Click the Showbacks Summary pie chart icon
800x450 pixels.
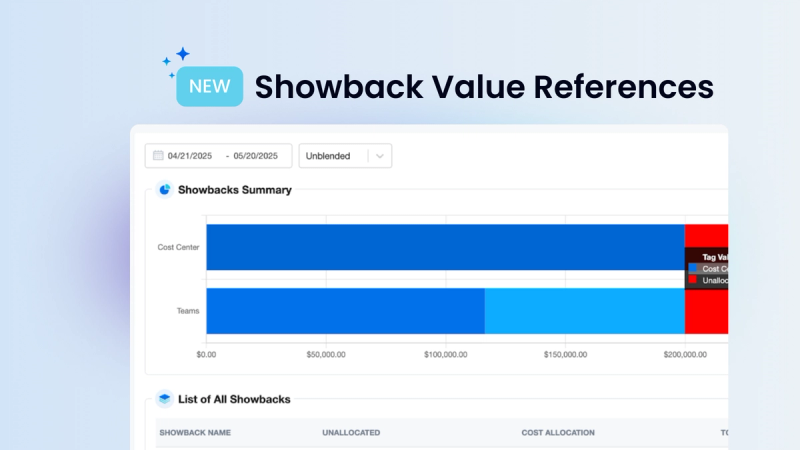click(164, 190)
